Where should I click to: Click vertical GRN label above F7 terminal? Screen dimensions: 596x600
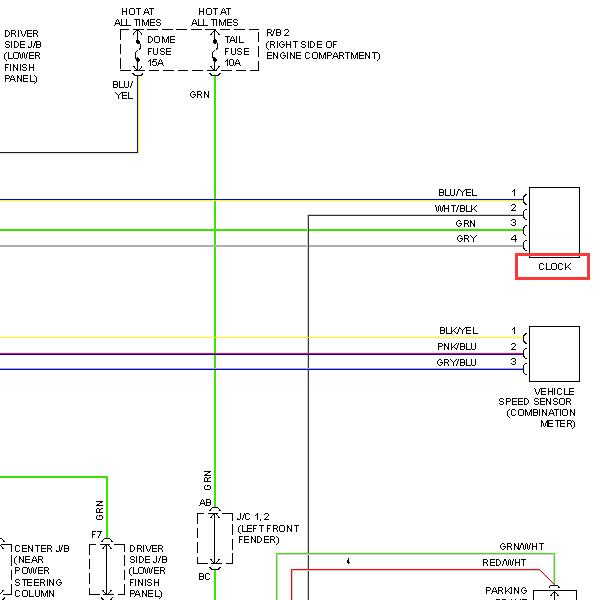tap(99, 510)
